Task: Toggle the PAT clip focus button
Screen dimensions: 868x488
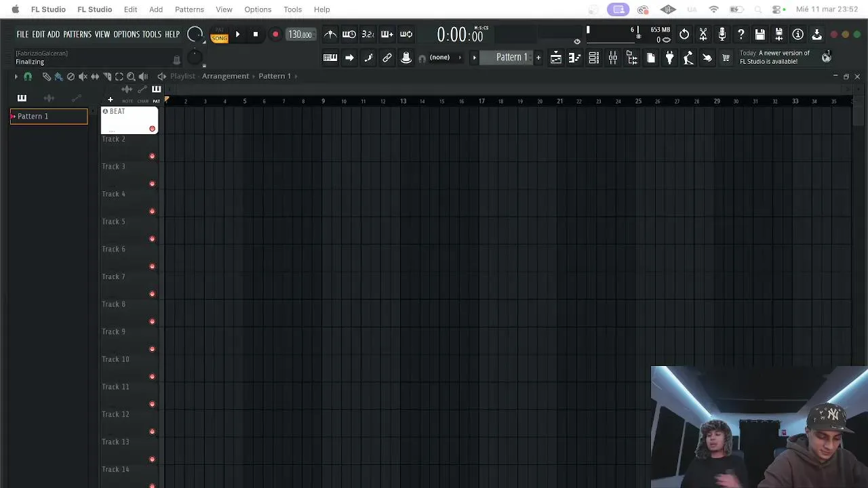Action: [156, 101]
